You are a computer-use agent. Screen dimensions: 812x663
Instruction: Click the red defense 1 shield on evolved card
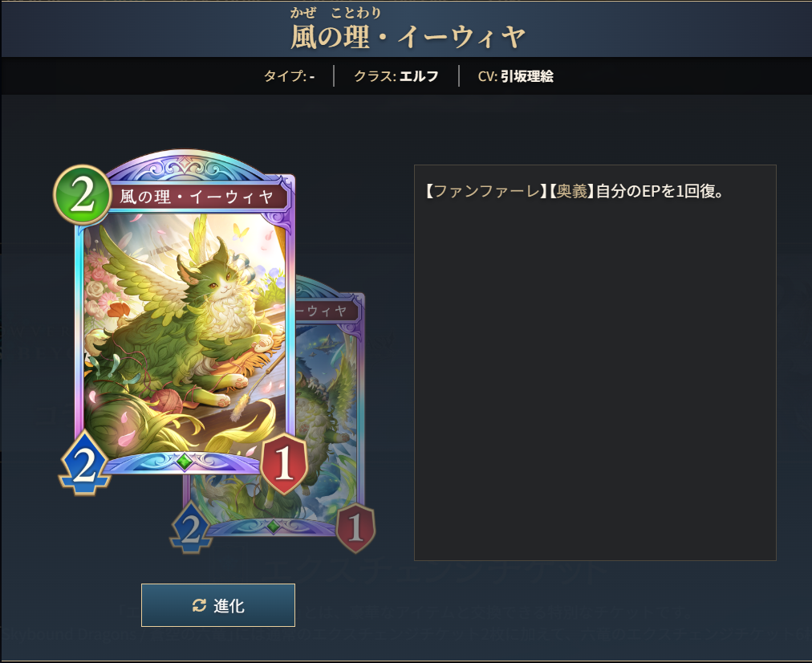click(x=355, y=528)
